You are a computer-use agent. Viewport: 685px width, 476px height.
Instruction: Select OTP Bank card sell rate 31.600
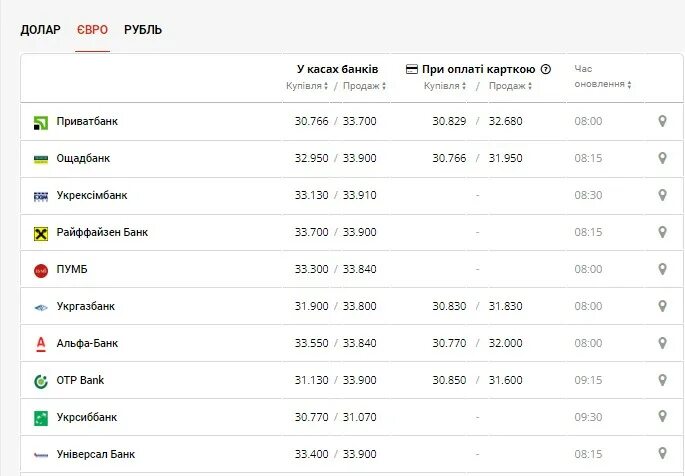coord(505,380)
